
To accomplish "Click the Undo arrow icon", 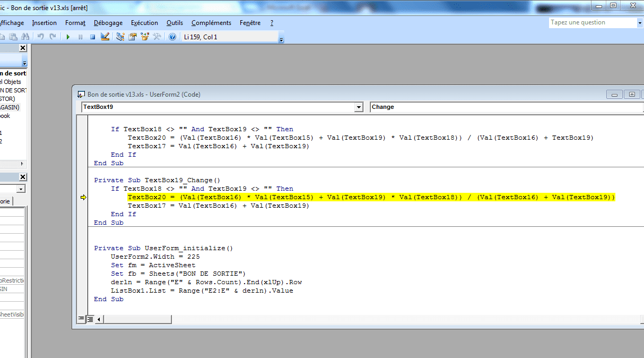I will click(x=40, y=37).
